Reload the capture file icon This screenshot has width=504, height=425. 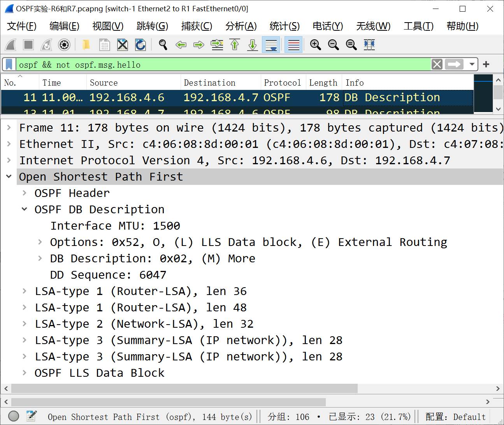click(x=140, y=45)
